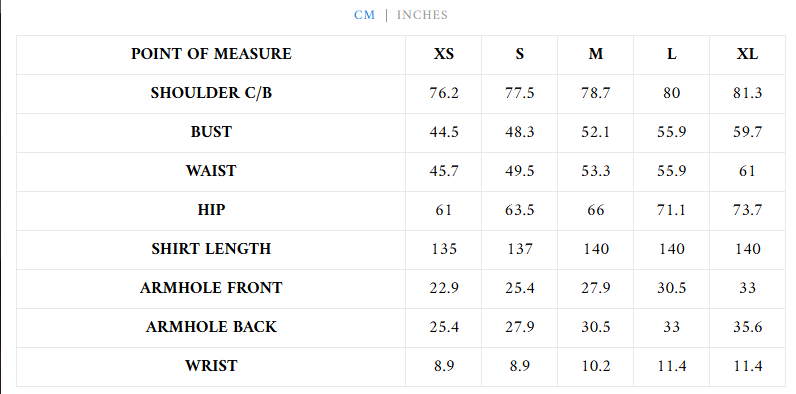Viewport: 796px width, 394px height.
Task: Switch size chart units to INCHES
Action: pyautogui.click(x=422, y=15)
